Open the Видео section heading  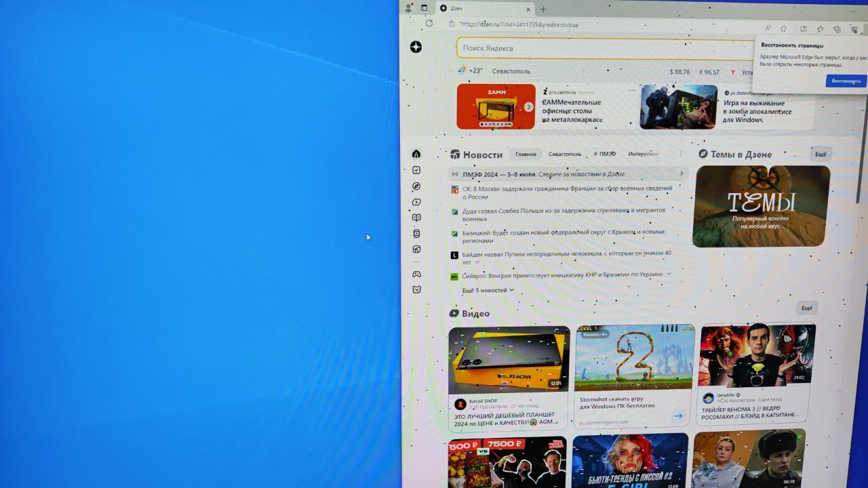point(469,313)
